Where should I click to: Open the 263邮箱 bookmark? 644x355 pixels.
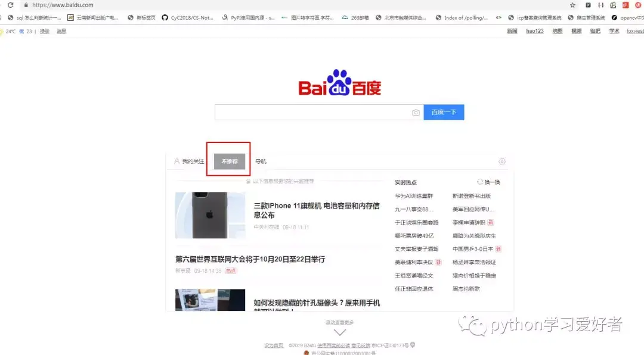click(x=355, y=18)
